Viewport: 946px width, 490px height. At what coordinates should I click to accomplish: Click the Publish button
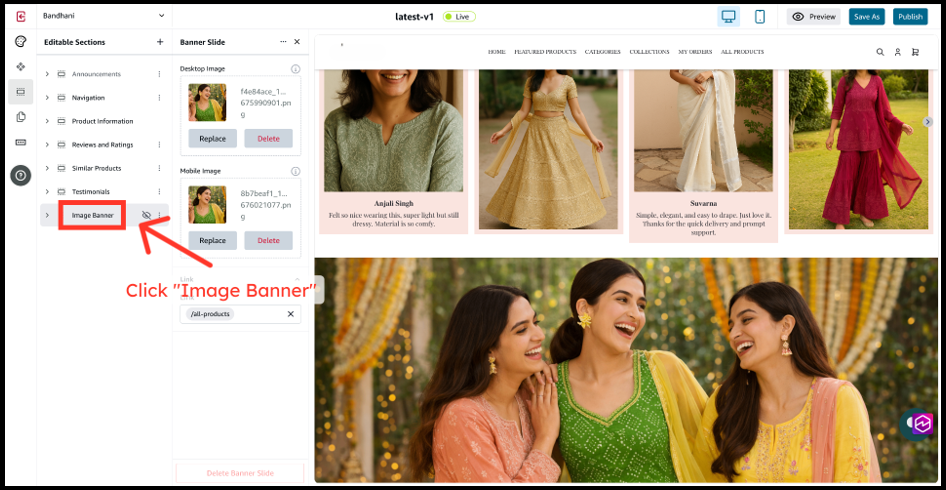coord(910,17)
